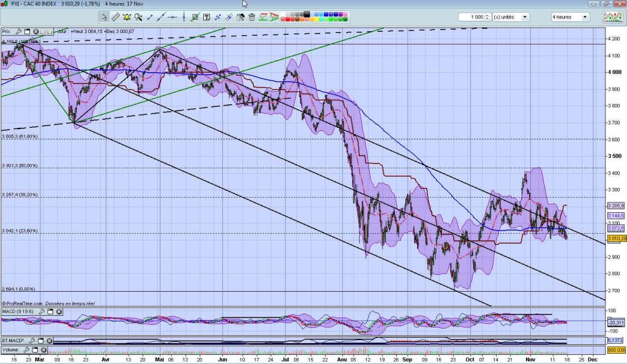
Task: Open Prix panel wrench settings
Action: (x=19, y=31)
